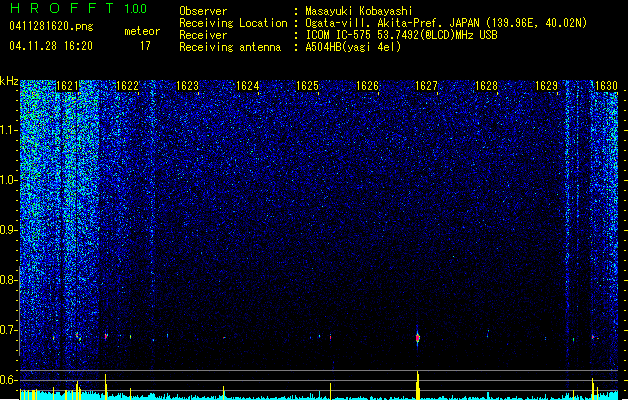This screenshot has height=400, width=629.
Task: Click the 0.7 frequency axis label
Action: tap(8, 330)
